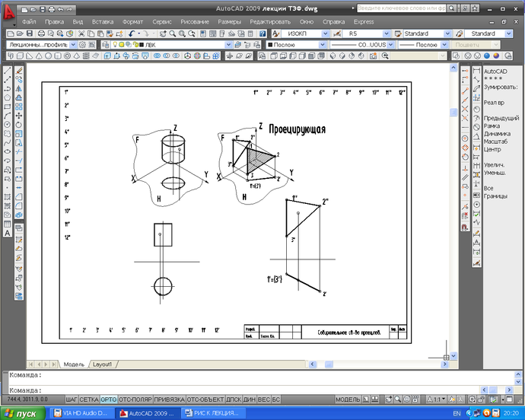Viewport: 525px width, 420px height.
Task: Select the Polygon drawing tool
Action: coord(7,98)
